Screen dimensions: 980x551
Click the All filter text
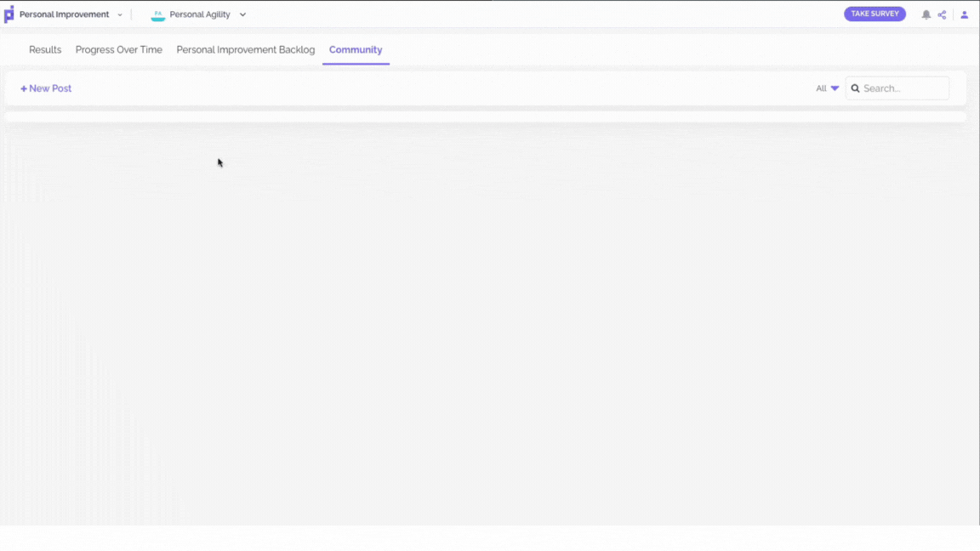(x=821, y=88)
